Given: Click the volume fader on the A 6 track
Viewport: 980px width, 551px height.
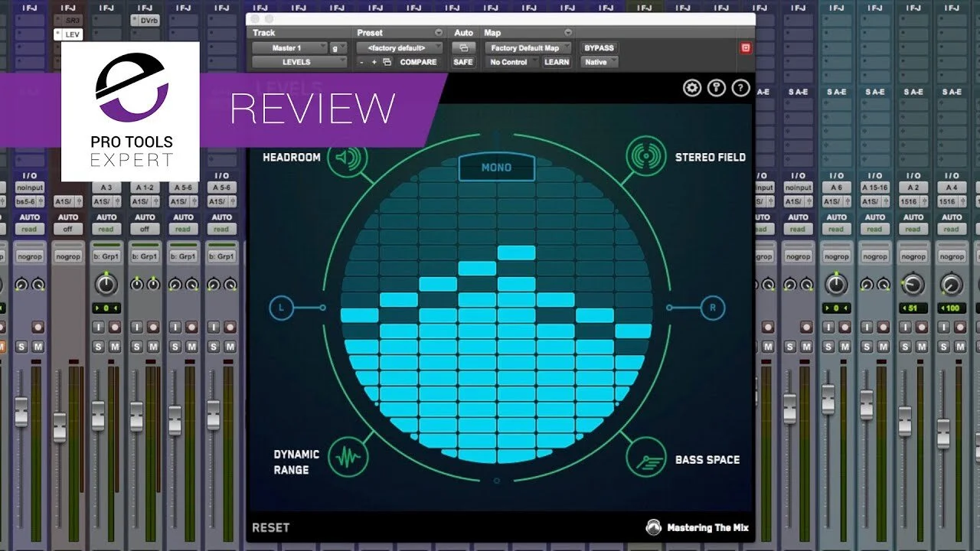Looking at the screenshot, I should [828, 399].
